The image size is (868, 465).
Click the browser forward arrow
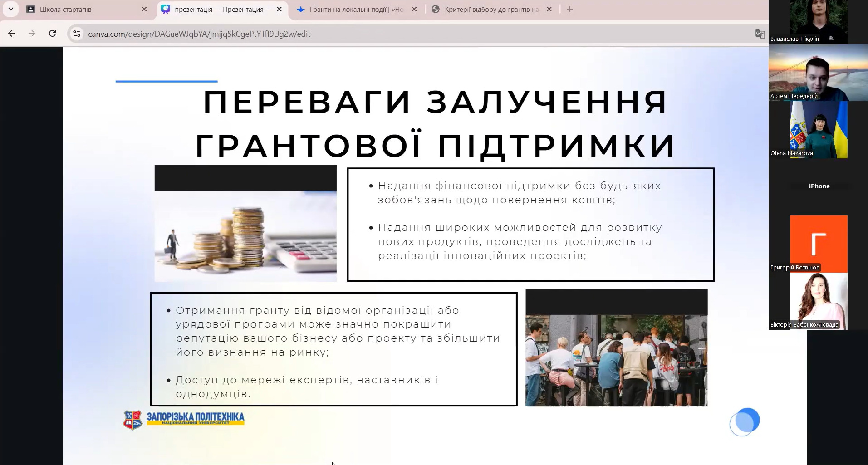32,34
